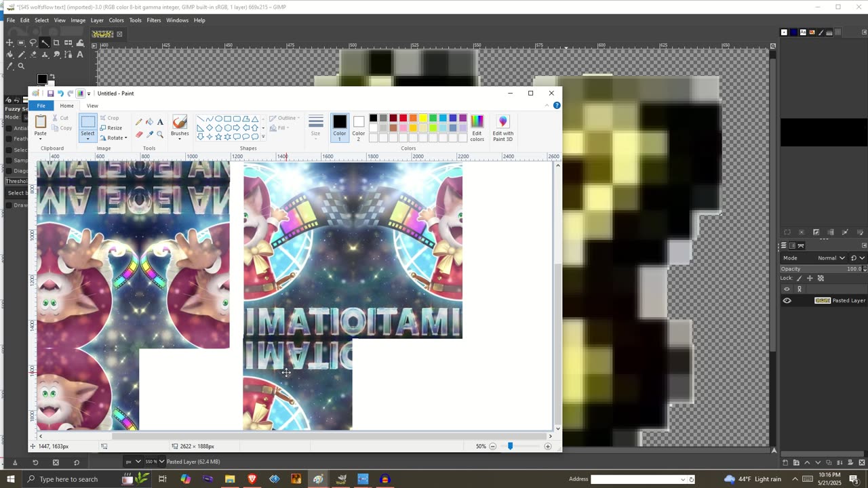The image size is (868, 488).
Task: Open Paint Brushes dropdown arrow
Action: click(180, 139)
